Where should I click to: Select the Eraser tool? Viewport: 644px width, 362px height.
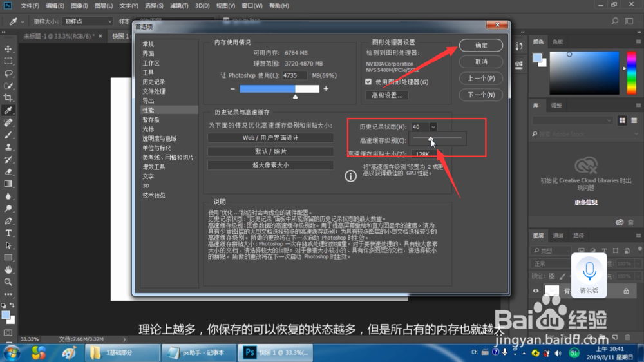coord(8,172)
